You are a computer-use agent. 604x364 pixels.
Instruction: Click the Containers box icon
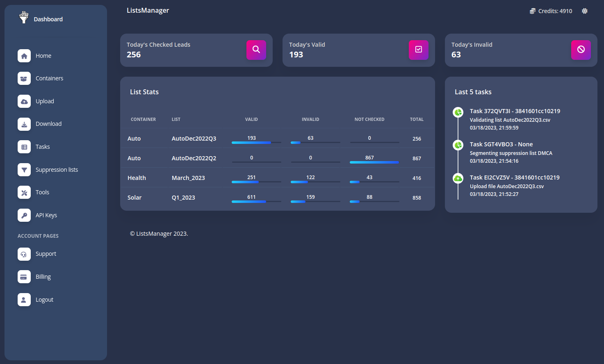(x=24, y=78)
